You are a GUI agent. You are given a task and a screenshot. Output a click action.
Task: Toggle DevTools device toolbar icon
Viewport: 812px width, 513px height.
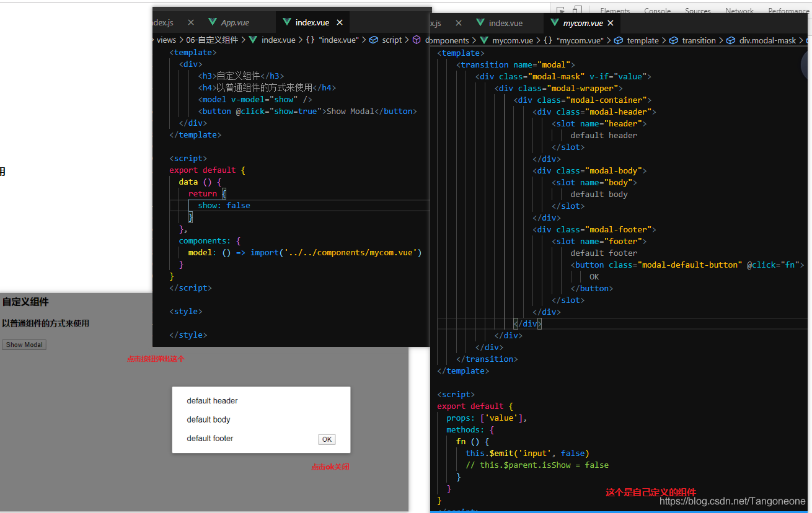coord(577,10)
